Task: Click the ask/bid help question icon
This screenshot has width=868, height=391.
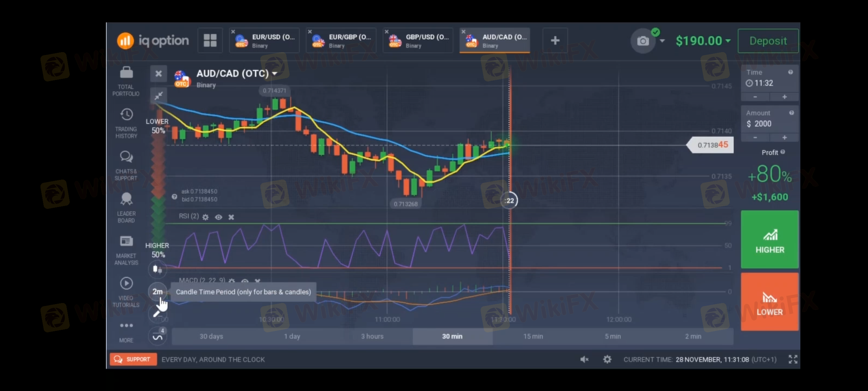Action: (174, 197)
